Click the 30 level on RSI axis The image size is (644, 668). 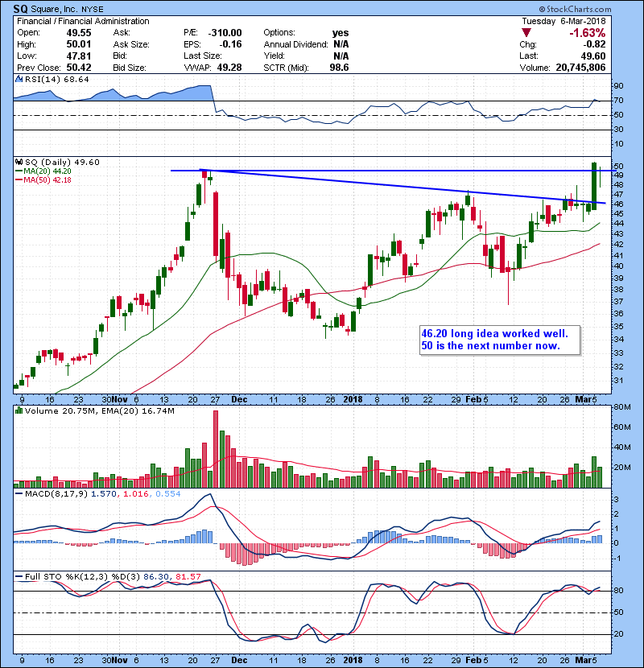pyautogui.click(x=618, y=130)
